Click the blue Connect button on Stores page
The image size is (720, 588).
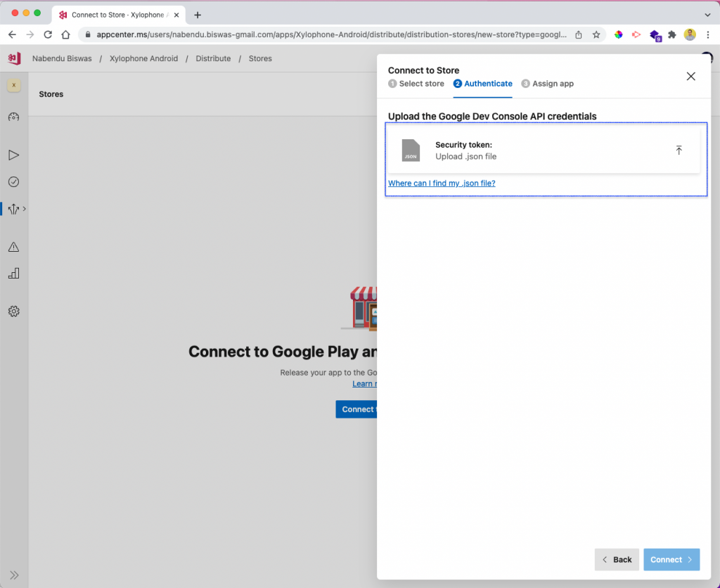[x=356, y=409]
